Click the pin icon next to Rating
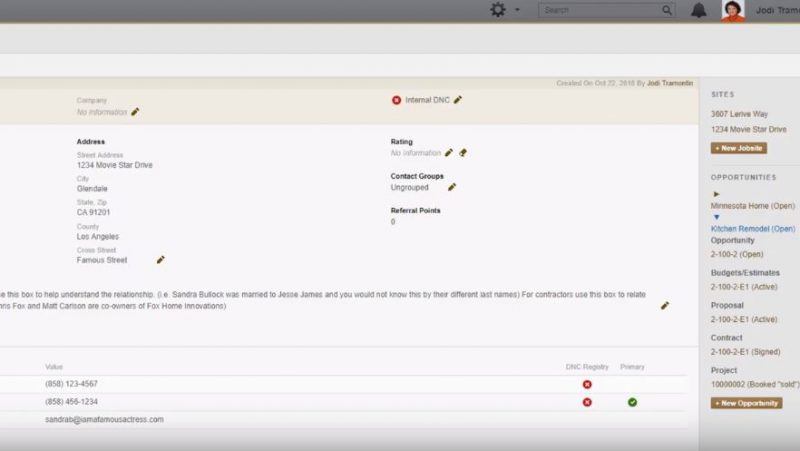800x451 pixels. [x=463, y=153]
